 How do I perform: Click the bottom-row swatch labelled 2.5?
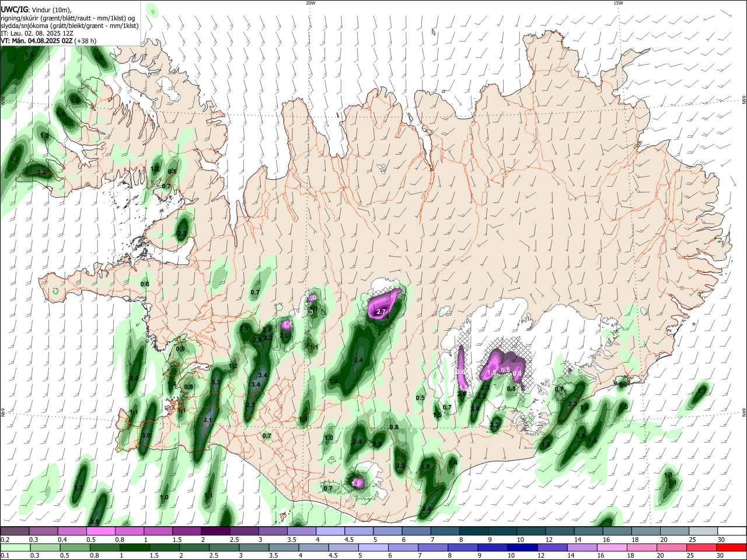[224, 547]
